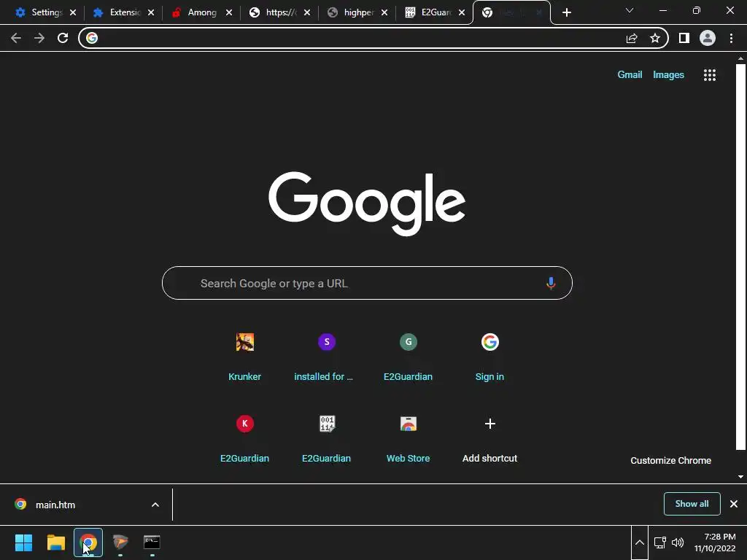
Task: Open the clock showing 7:28 PM
Action: coord(715,542)
